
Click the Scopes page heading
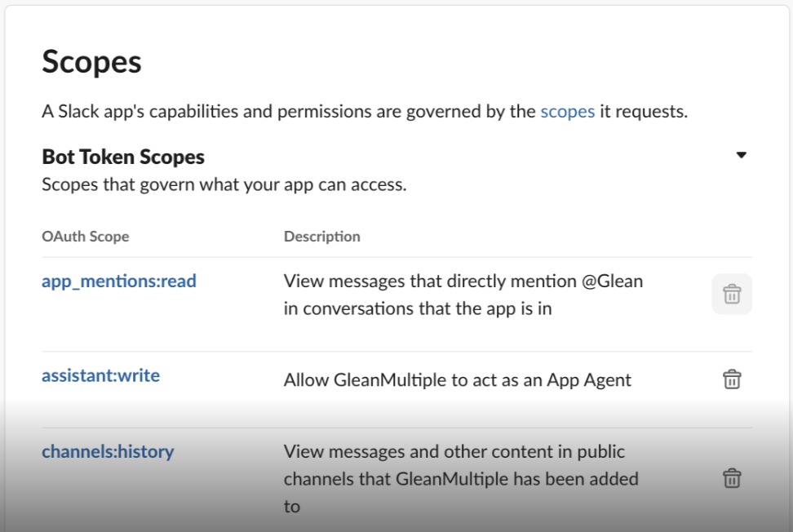coord(90,60)
